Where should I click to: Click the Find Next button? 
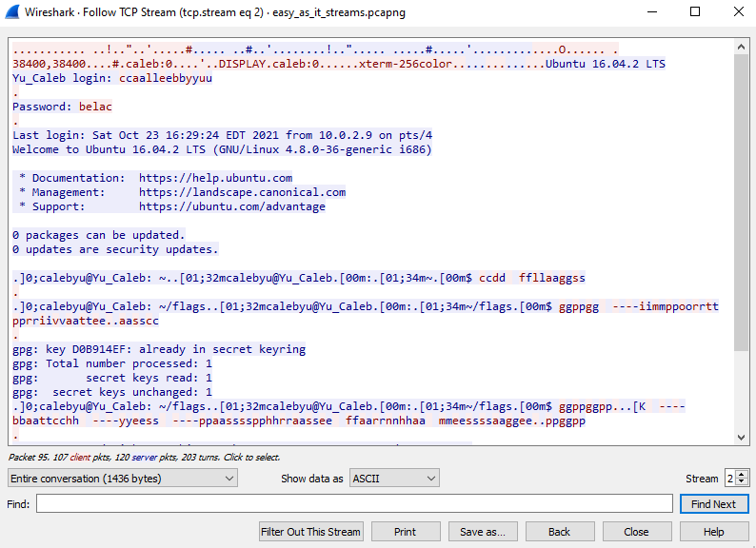click(713, 503)
